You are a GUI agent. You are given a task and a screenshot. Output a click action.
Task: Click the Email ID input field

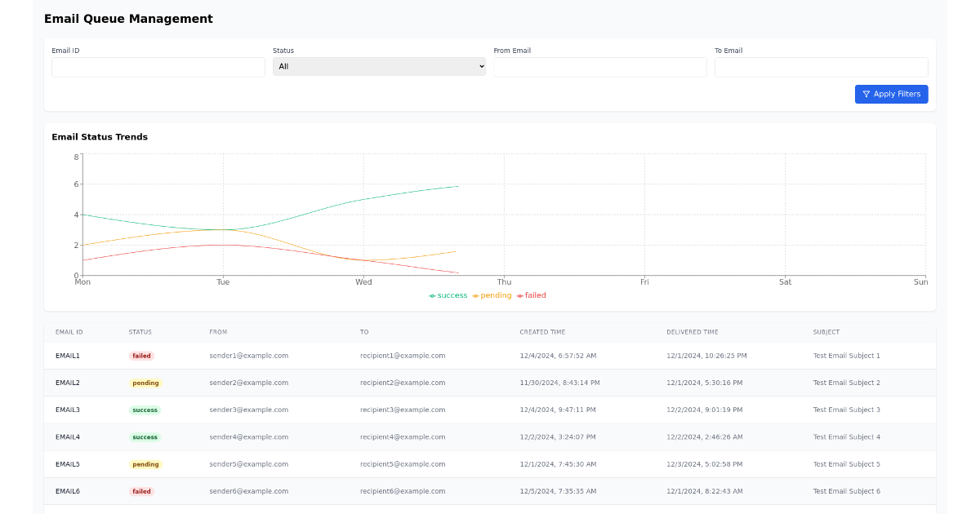(158, 66)
